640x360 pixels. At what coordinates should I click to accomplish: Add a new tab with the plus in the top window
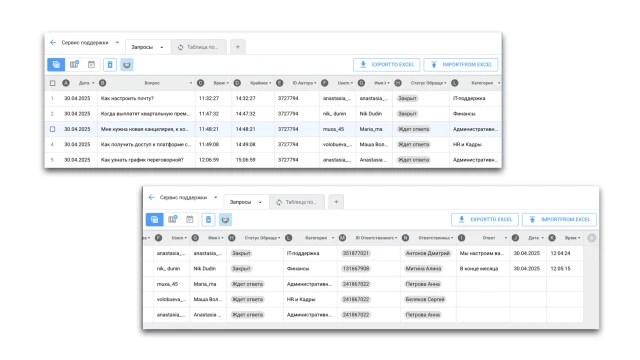238,47
